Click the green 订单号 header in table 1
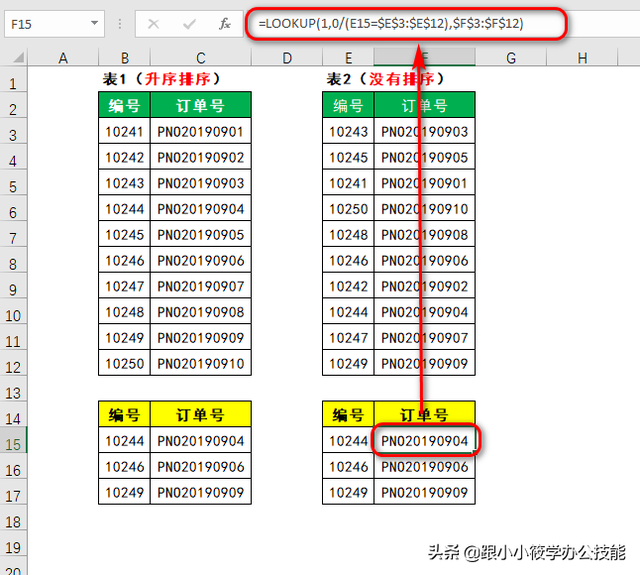The width and height of the screenshot is (640, 575). [x=200, y=105]
